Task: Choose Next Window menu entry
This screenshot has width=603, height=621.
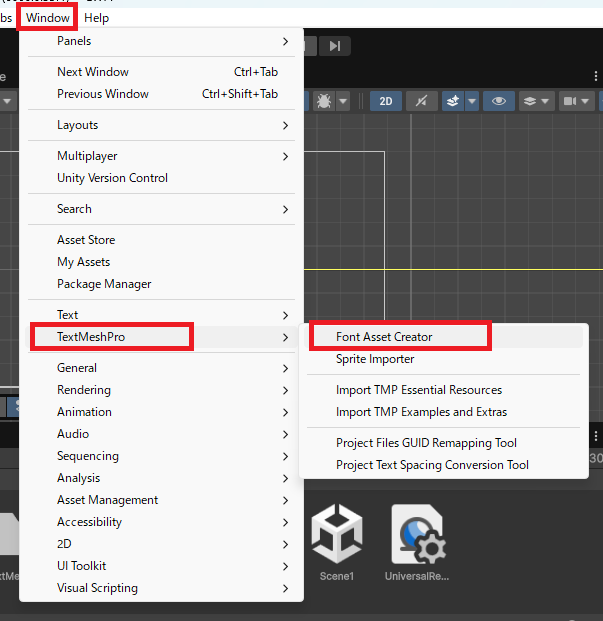Action: click(x=161, y=72)
